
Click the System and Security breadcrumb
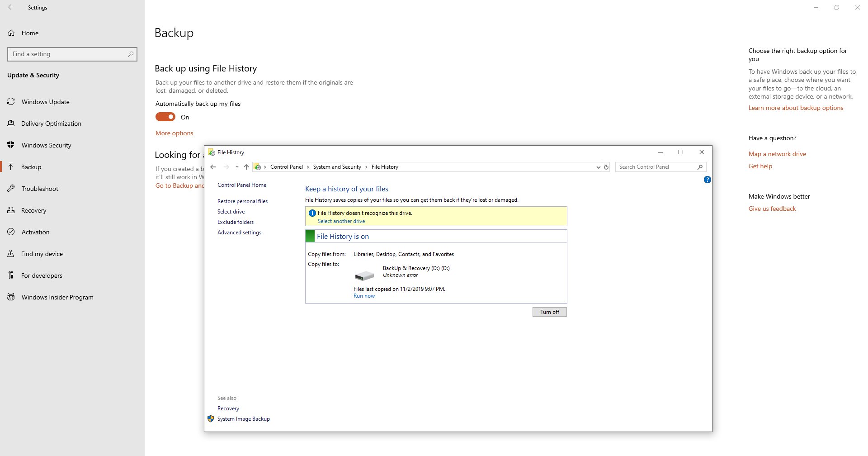click(337, 167)
